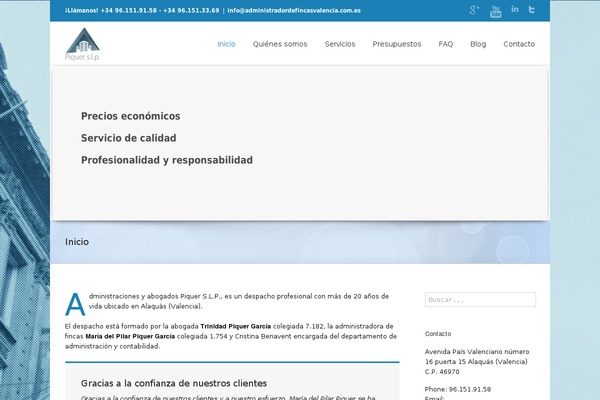Click the Phone: 96.151.91.58 sidebar text

[x=458, y=389]
